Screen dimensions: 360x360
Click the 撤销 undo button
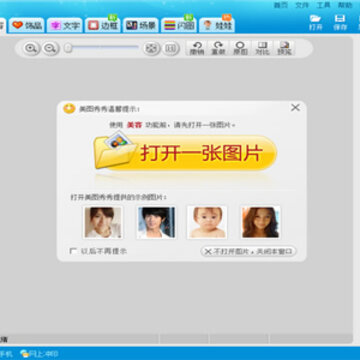coord(197,48)
